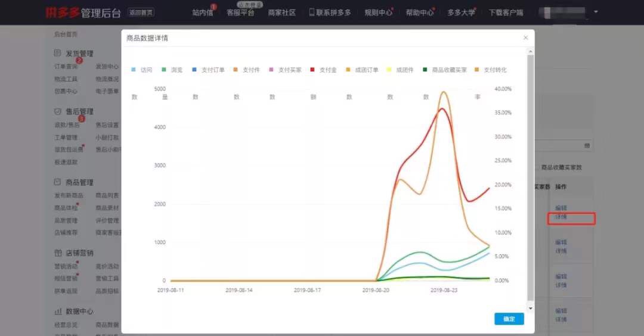This screenshot has height=336, width=644.
Task: Open 短信营销 in the sidebar
Action: 66,279
